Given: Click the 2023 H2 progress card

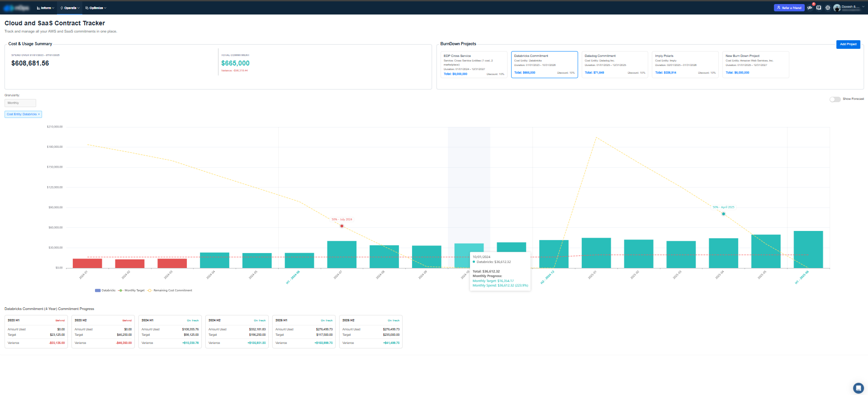Looking at the screenshot, I should point(103,332).
